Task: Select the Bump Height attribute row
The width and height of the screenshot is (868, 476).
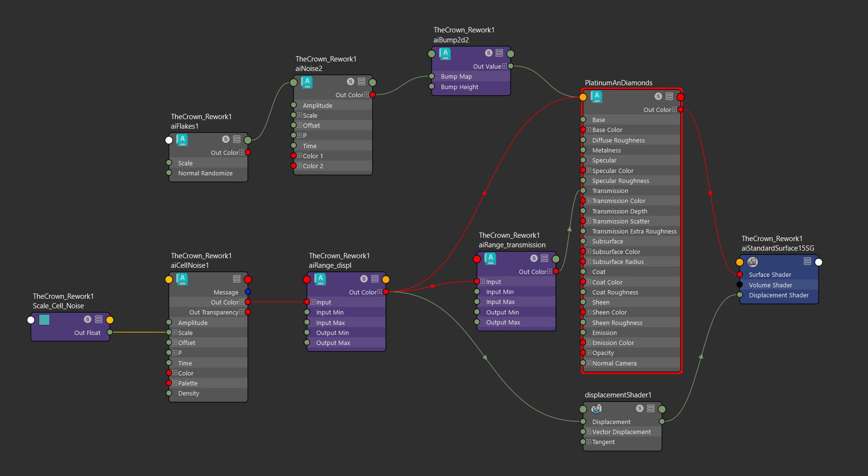Action: click(459, 87)
